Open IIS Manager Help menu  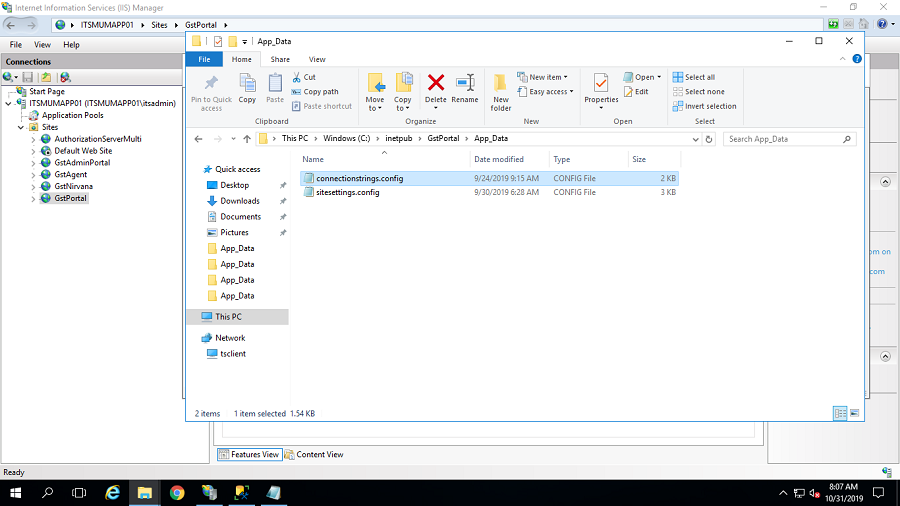click(x=71, y=45)
